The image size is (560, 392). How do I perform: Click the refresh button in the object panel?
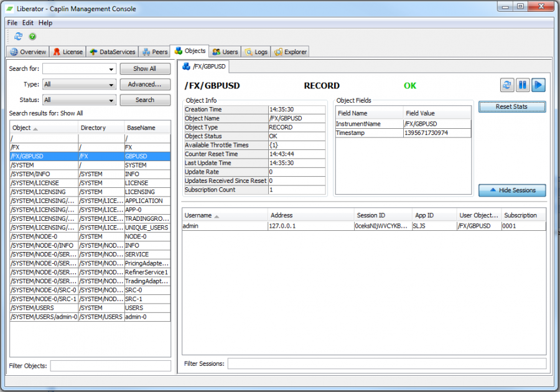pyautogui.click(x=506, y=85)
